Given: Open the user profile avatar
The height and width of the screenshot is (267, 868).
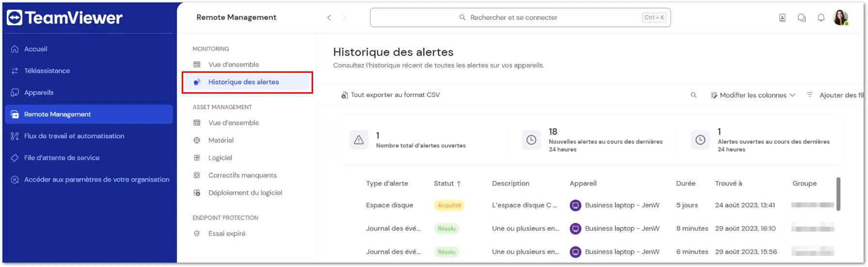Looking at the screenshot, I should [840, 17].
